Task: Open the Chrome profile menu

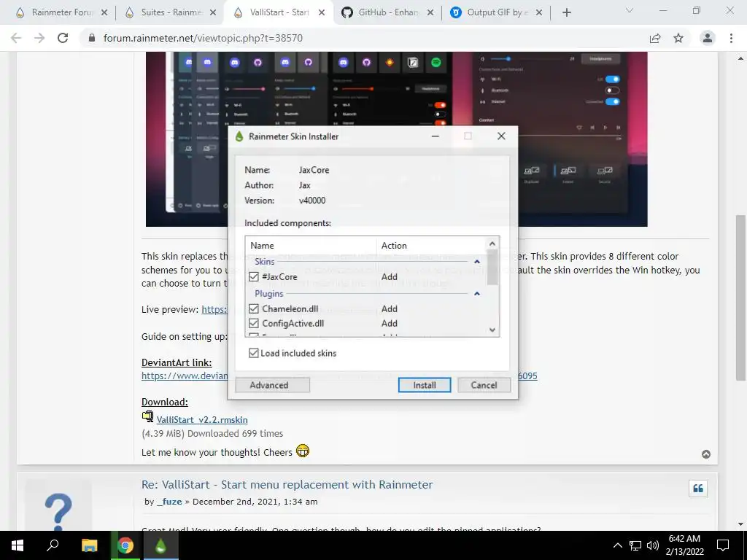Action: (x=708, y=38)
